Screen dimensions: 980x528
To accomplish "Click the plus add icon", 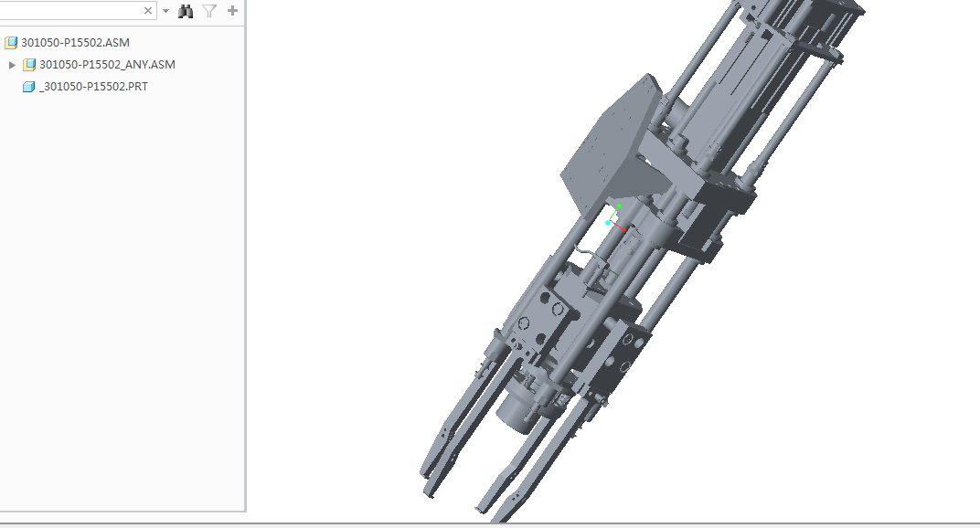I will [232, 11].
